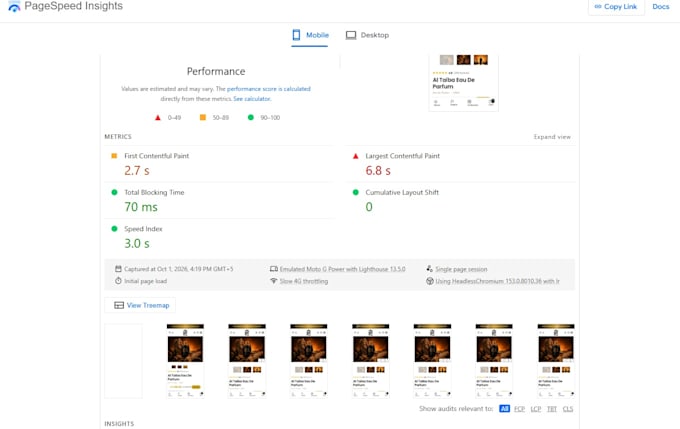This screenshot has width=680, height=429.
Task: Click the 6.8 s metric value
Action: point(378,171)
